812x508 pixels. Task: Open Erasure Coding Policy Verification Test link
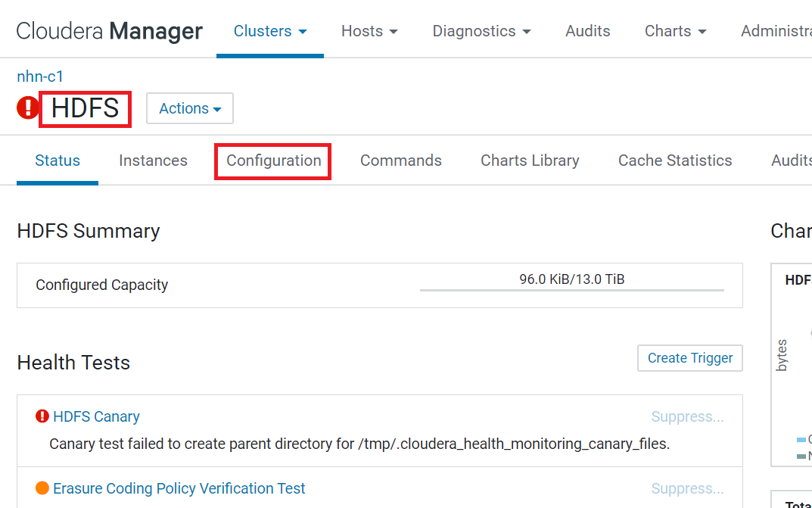pos(179,488)
